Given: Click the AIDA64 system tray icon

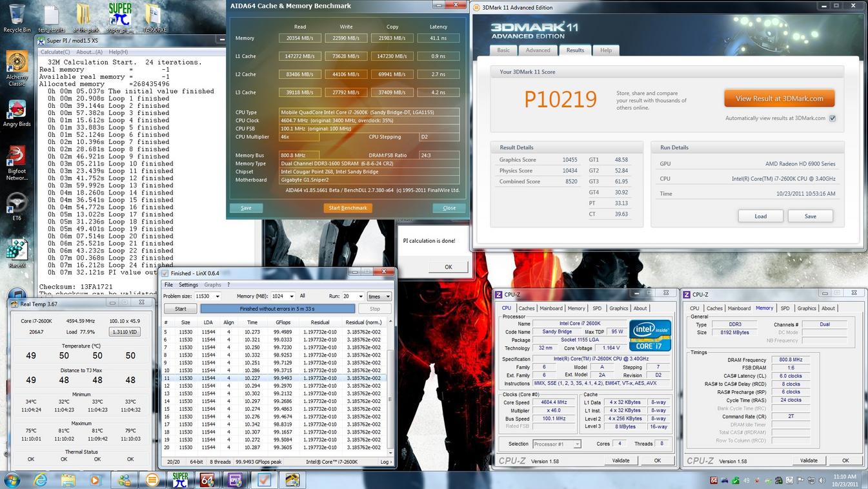Looking at the screenshot, I should tap(714, 480).
